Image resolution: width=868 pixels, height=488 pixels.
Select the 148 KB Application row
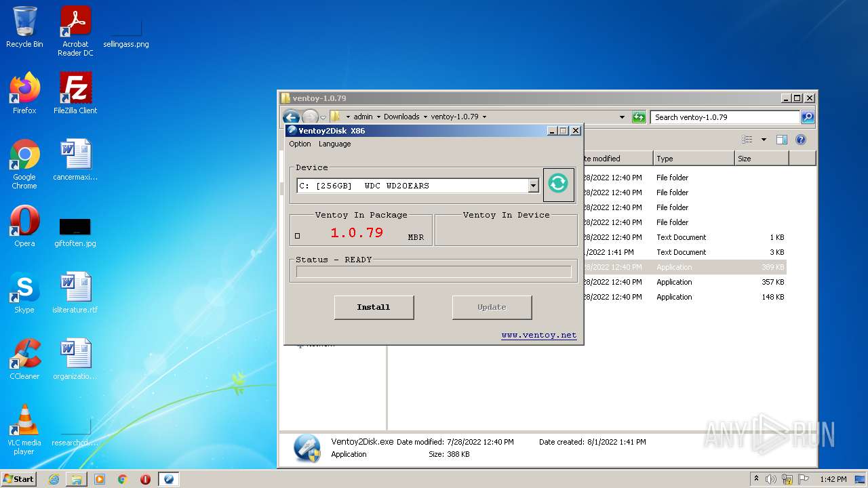click(684, 297)
